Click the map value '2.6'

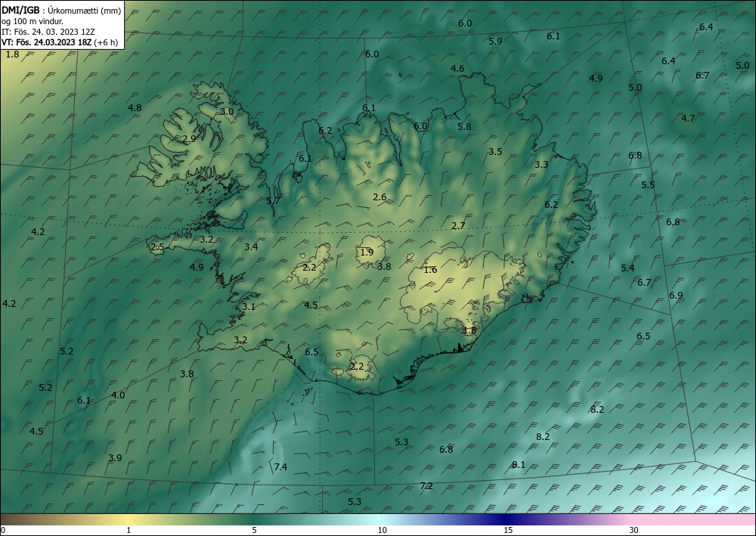(x=380, y=197)
